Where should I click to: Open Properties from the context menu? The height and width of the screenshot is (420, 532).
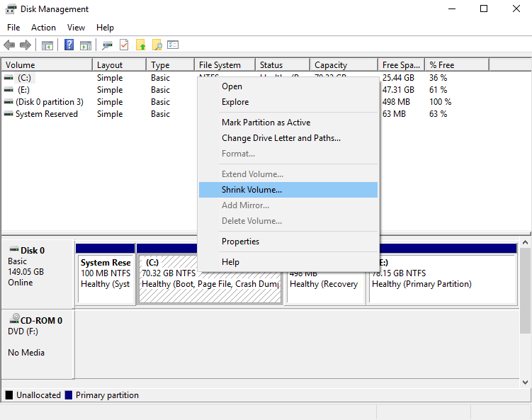click(288, 242)
